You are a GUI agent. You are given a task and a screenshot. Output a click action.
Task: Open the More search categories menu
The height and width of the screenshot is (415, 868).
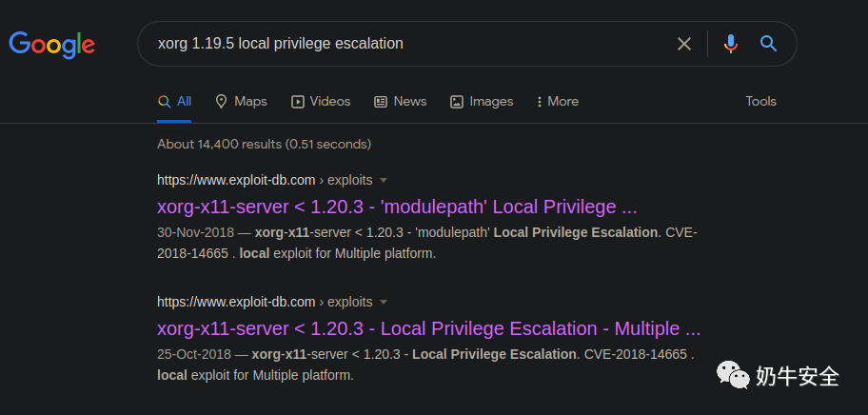558,102
